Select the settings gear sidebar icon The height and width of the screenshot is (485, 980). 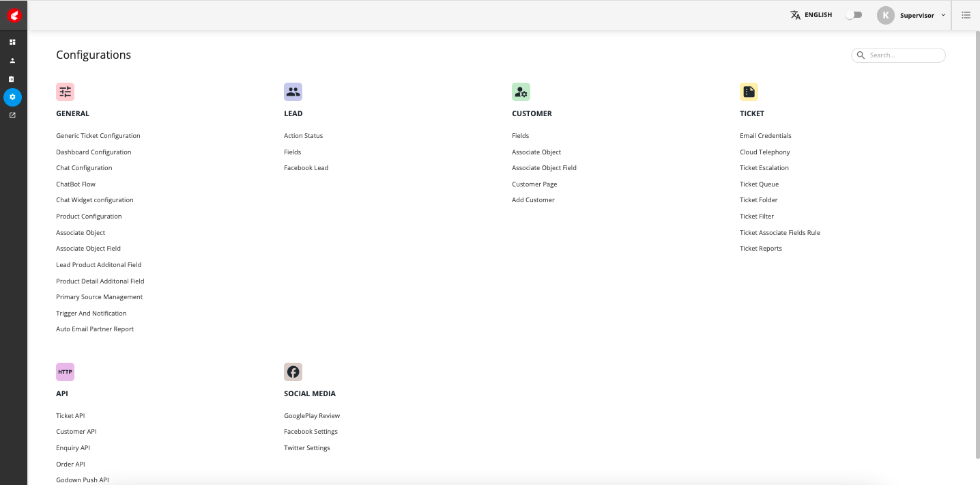click(12, 97)
